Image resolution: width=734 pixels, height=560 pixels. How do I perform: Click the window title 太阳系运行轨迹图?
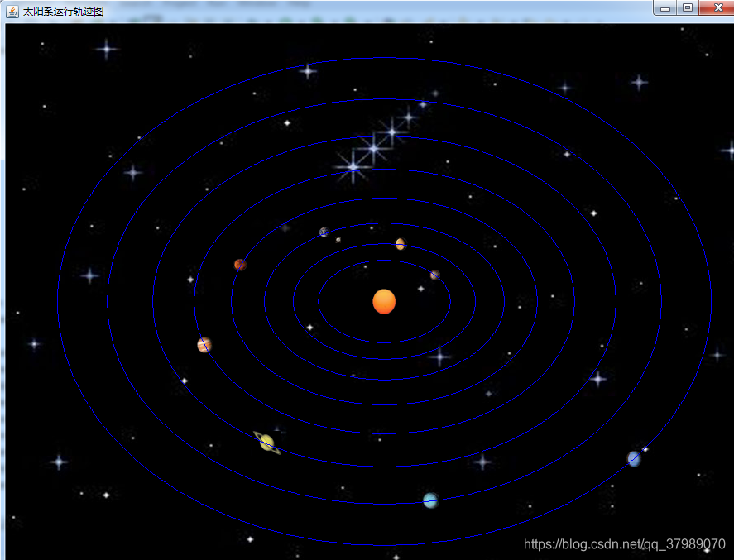tap(63, 12)
